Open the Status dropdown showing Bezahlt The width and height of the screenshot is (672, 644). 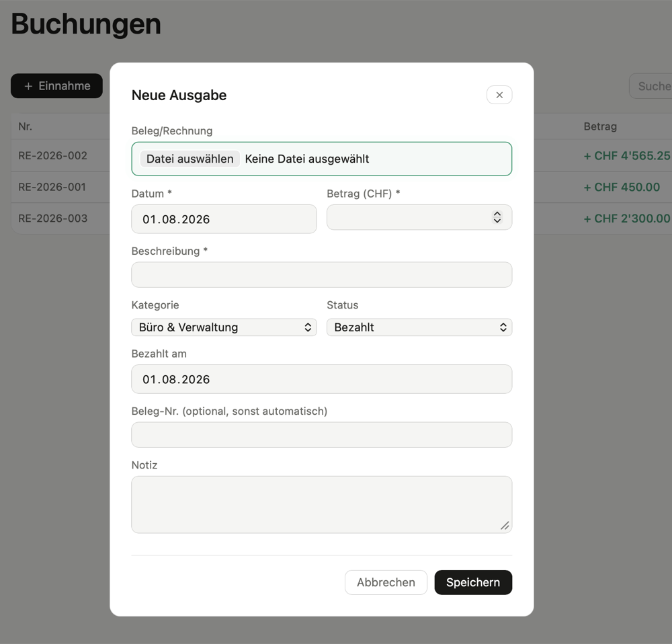pyautogui.click(x=419, y=327)
